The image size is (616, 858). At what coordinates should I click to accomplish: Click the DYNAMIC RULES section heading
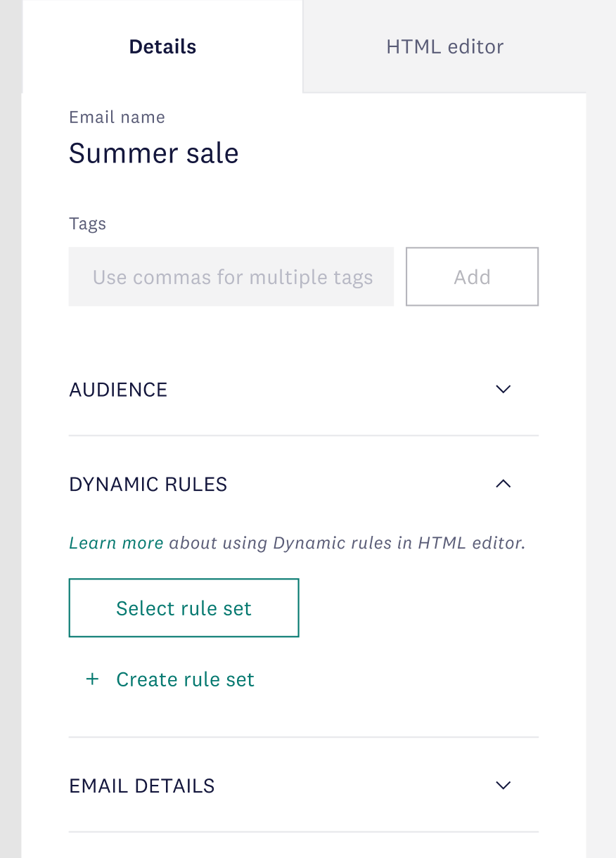click(148, 484)
